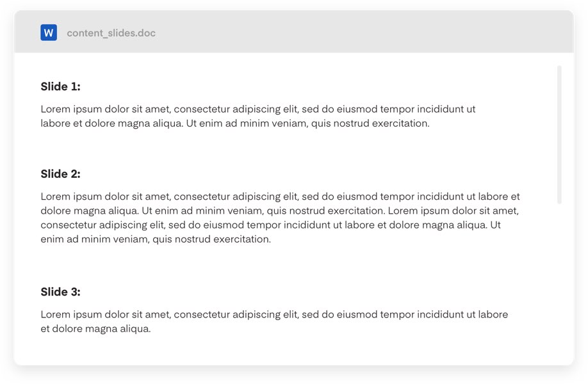The height and width of the screenshot is (384, 588).
Task: Click Slide 2 line starting 'dolore magna aliqua'
Action: (x=280, y=211)
